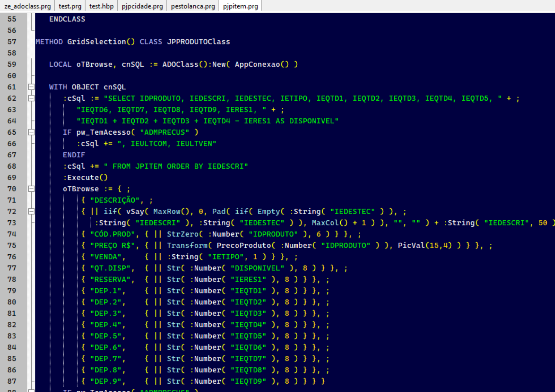Viewport: 555px width, 392px height.
Task: Click the JPPRODUTOClass class name
Action: pos(198,42)
